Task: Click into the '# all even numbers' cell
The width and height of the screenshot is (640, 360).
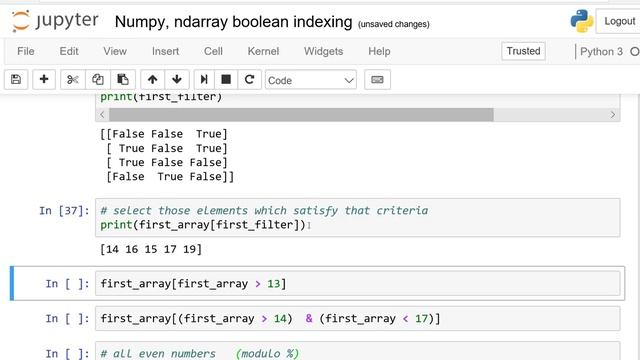Action: click(x=358, y=351)
